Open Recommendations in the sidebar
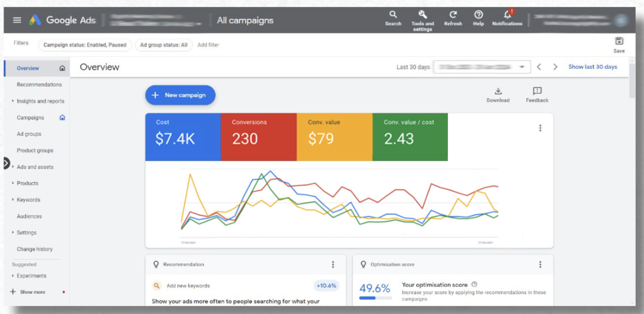The image size is (644, 314). point(39,85)
